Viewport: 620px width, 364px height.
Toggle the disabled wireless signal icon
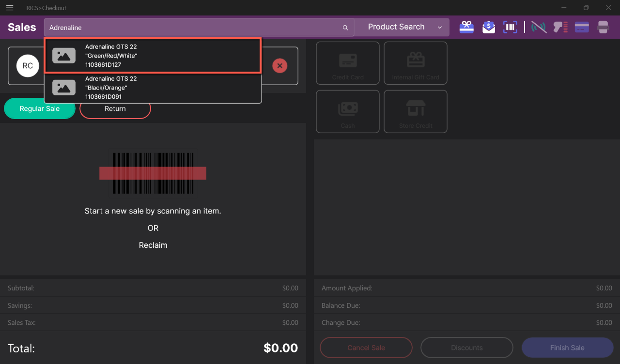[x=539, y=27]
